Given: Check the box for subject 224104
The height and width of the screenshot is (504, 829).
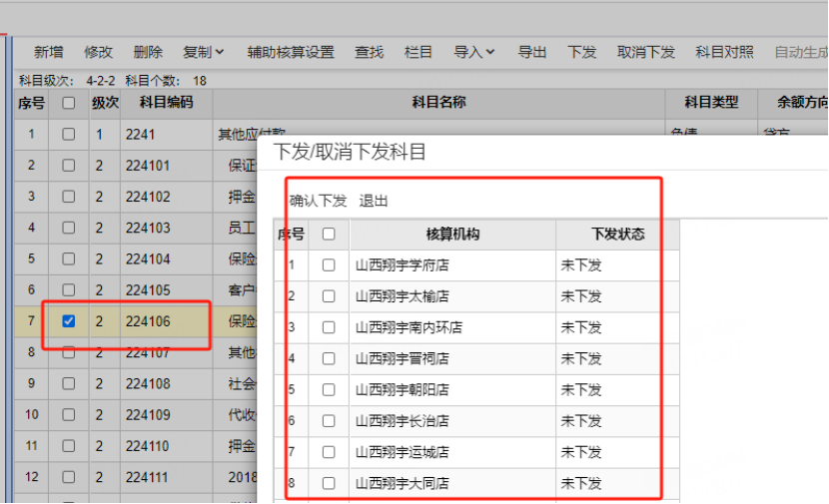Looking at the screenshot, I should pyautogui.click(x=68, y=258).
